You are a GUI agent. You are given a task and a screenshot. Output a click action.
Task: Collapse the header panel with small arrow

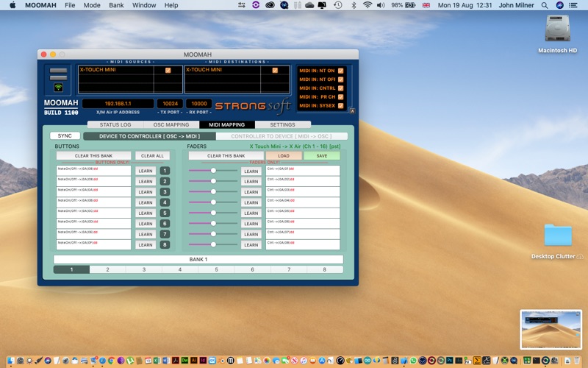pos(352,111)
